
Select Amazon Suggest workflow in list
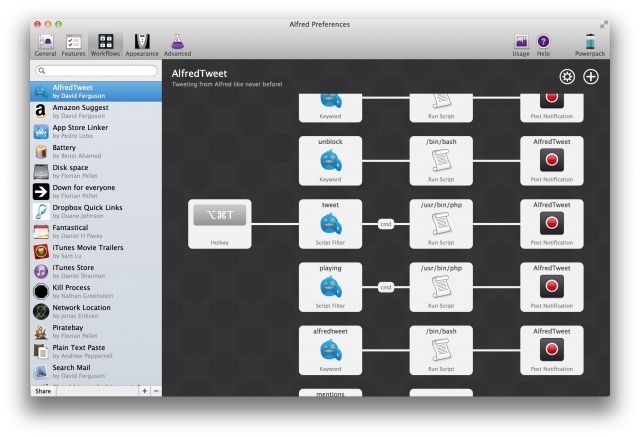point(95,111)
